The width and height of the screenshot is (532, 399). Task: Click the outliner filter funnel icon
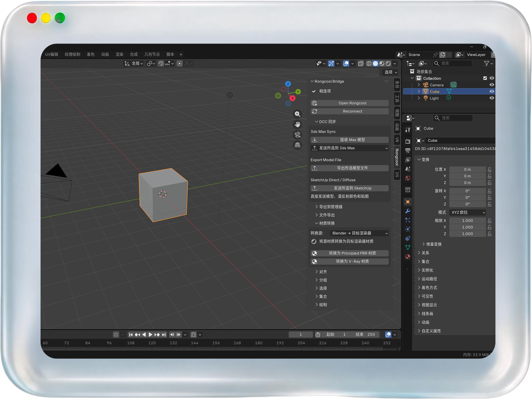click(x=487, y=64)
